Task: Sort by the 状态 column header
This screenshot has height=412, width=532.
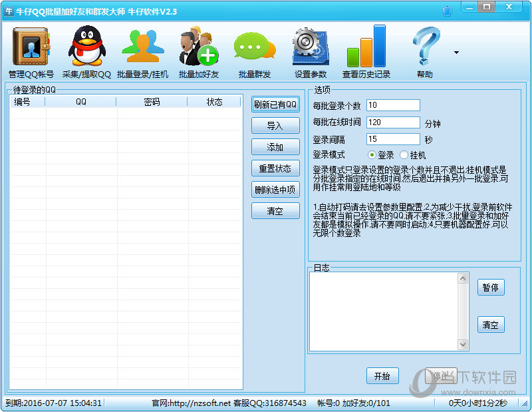Action: (214, 102)
